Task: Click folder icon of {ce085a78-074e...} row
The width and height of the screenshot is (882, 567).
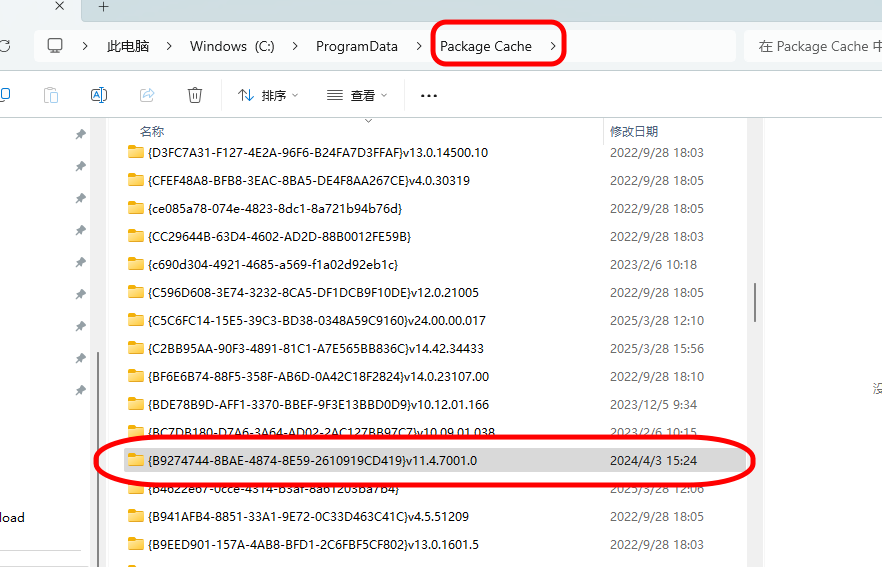Action: 136,208
